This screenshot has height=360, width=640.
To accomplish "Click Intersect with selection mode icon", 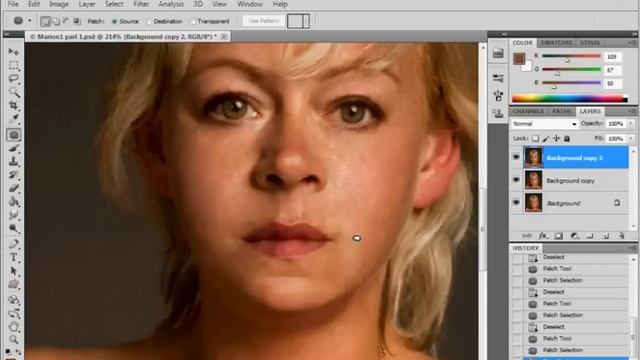I will pos(77,21).
